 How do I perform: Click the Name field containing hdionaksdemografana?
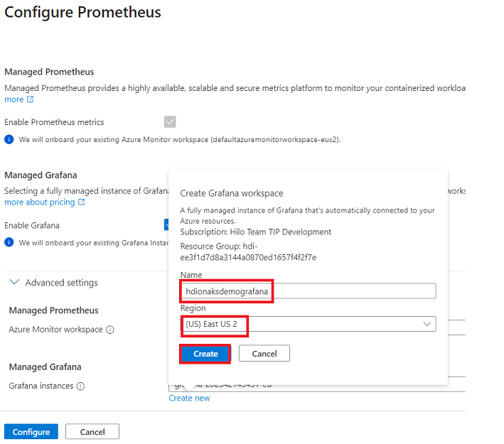pos(308,291)
